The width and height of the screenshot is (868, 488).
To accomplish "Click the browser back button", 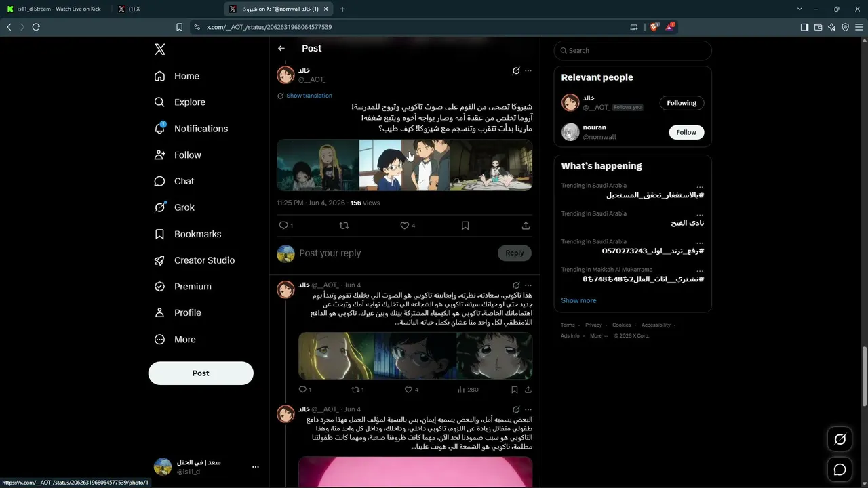I will (9, 27).
